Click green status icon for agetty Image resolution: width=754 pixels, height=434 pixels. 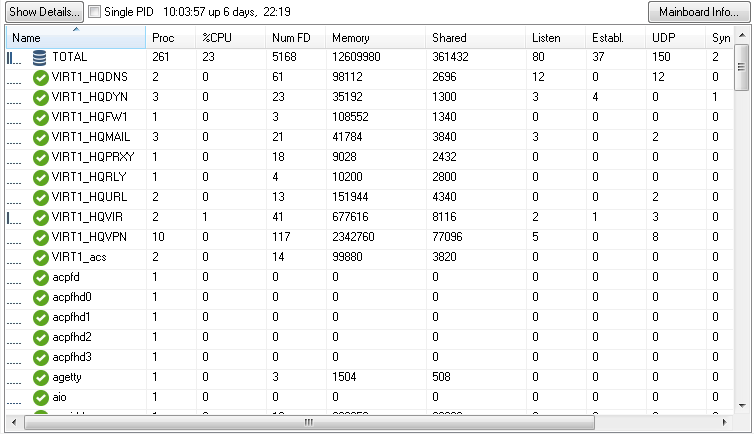click(41, 377)
